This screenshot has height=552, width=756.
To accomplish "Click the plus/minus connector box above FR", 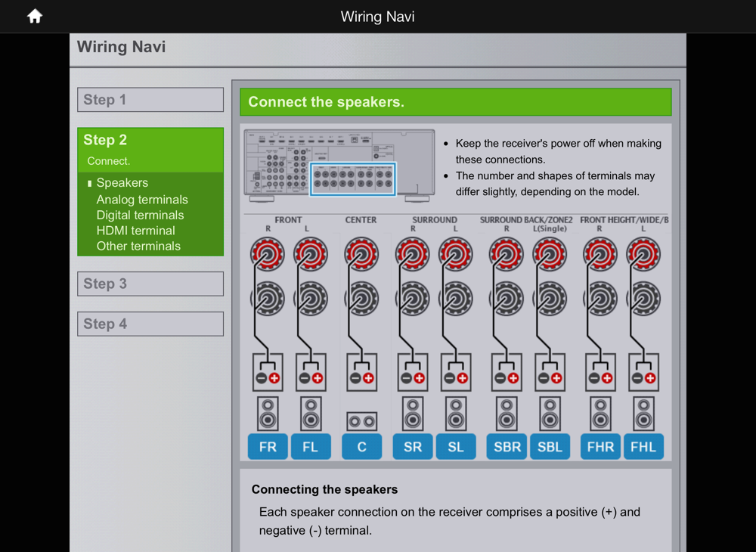I will [268, 372].
